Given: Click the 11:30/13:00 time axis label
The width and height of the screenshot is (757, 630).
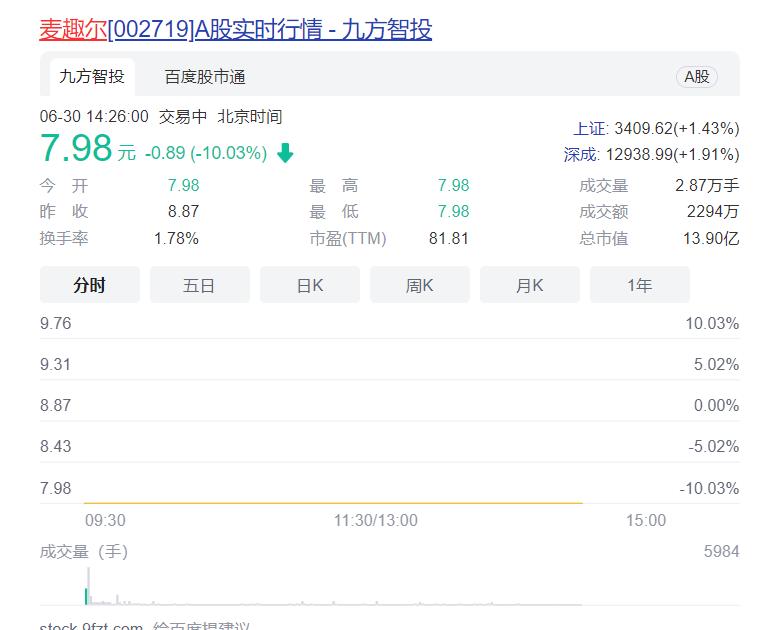Looking at the screenshot, I should (376, 520).
